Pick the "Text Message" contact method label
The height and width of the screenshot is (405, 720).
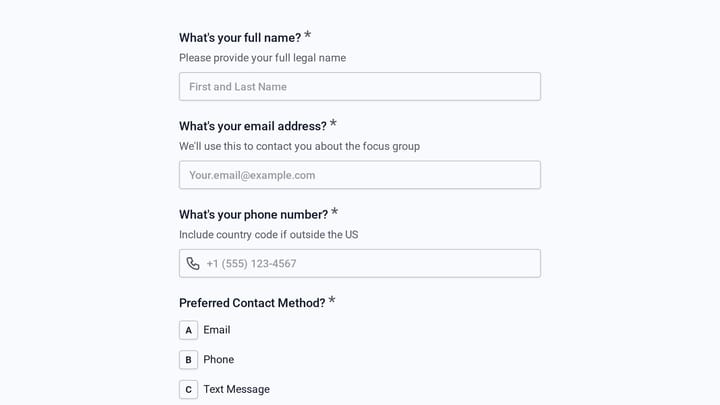236,389
